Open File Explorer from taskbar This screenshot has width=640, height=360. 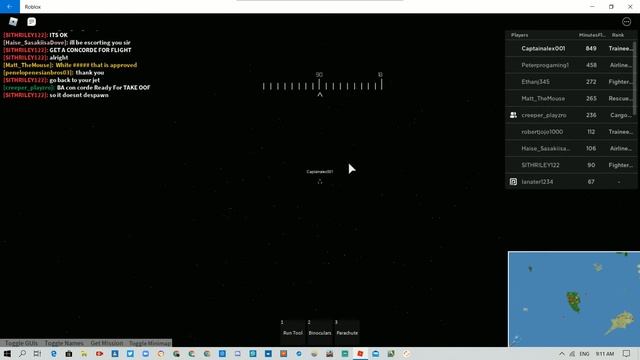[x=84, y=353]
